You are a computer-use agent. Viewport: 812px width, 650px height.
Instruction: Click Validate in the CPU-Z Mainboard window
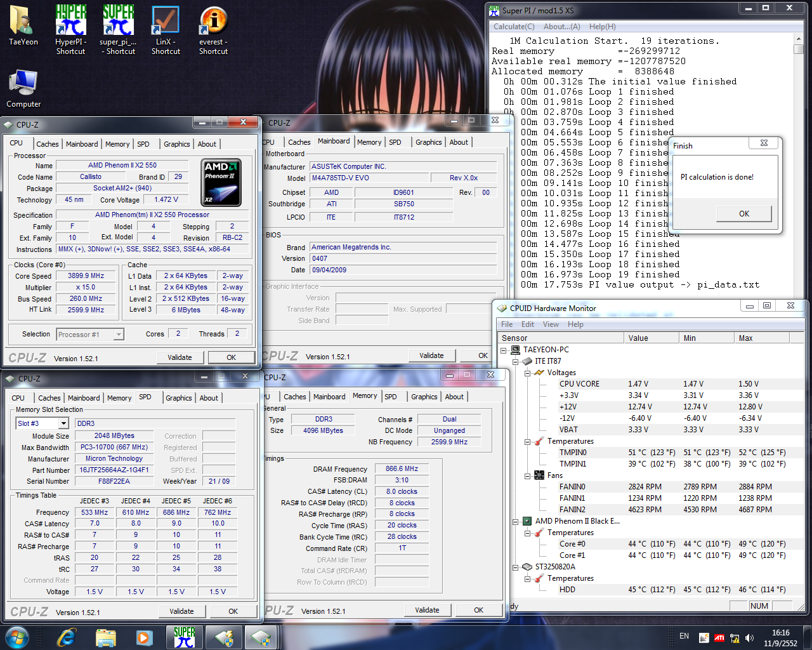coord(431,355)
